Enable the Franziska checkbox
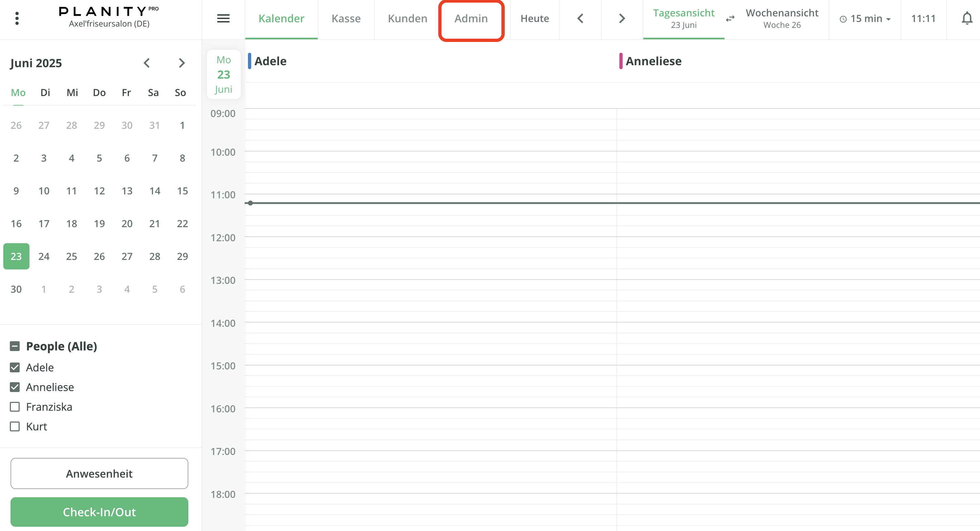 (x=15, y=406)
